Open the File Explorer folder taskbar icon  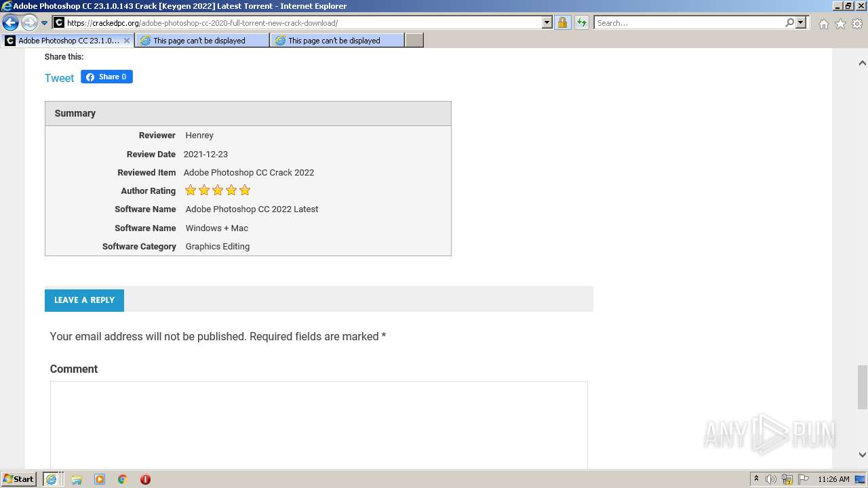tap(77, 479)
